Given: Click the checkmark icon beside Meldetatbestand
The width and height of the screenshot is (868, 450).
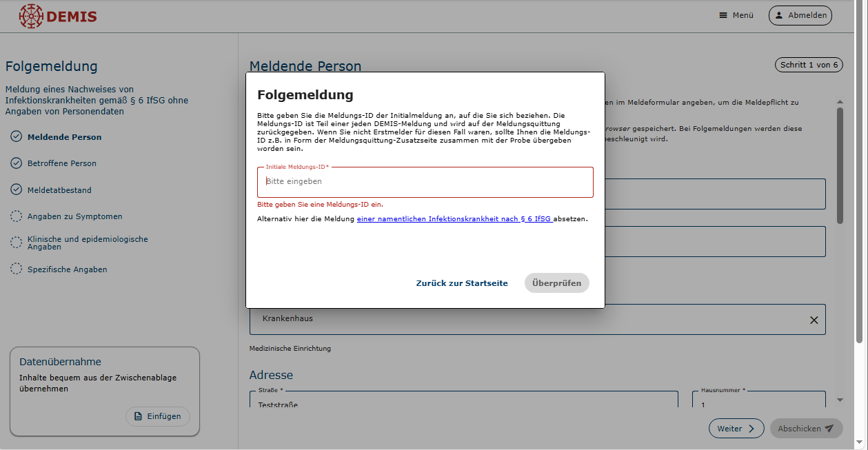Looking at the screenshot, I should coord(17,190).
